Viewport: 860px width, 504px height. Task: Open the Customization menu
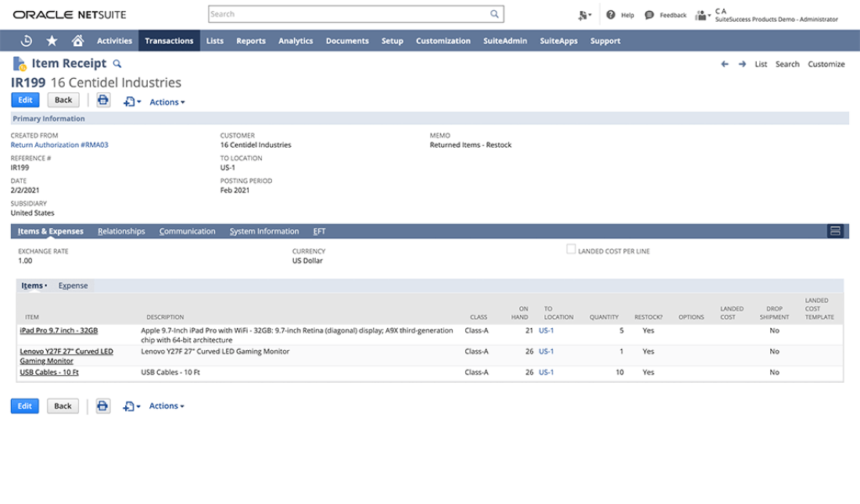pyautogui.click(x=443, y=41)
